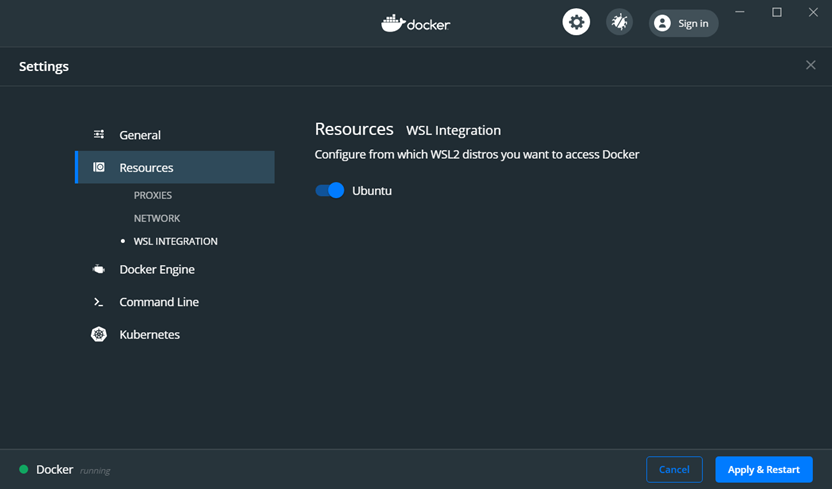
Task: Select WSL Integration sub-item
Action: click(175, 241)
